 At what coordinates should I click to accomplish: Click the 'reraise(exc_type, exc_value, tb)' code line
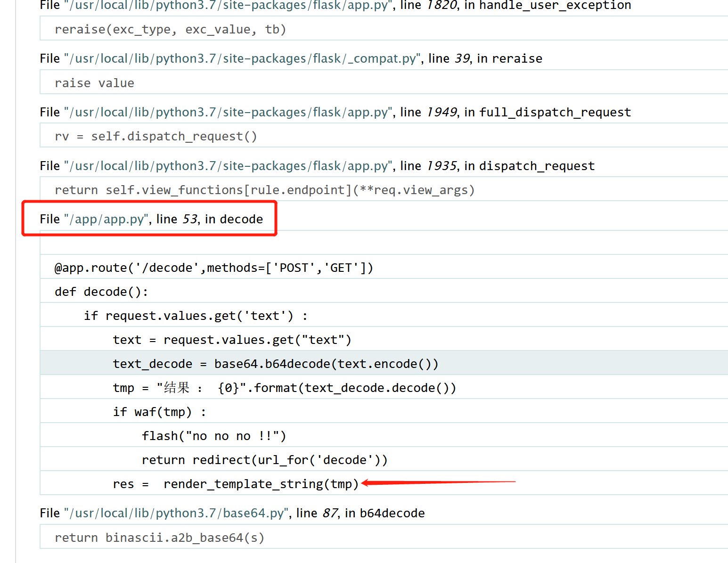pos(384,29)
